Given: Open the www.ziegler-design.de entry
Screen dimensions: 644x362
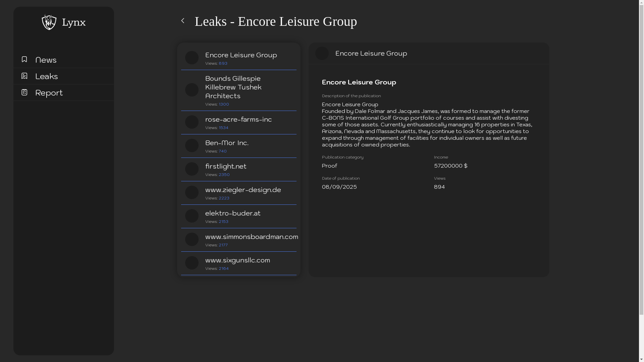Looking at the screenshot, I should tap(243, 190).
